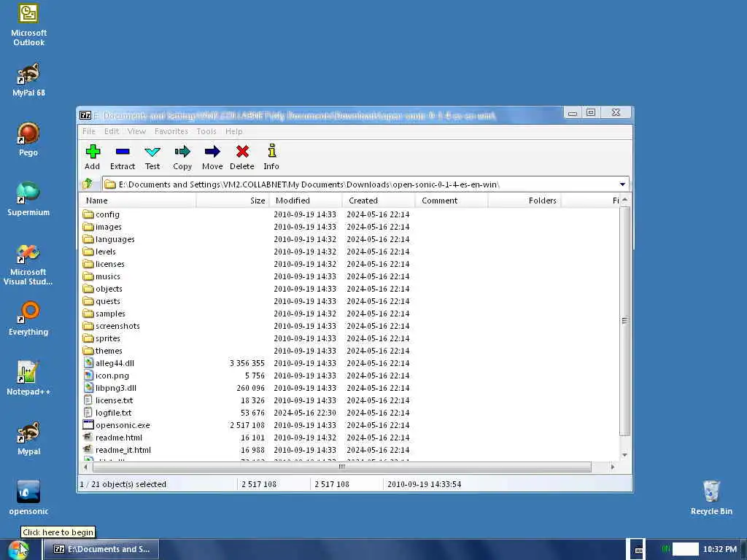This screenshot has height=560, width=747.
Task: Select the quests folder row
Action: pos(350,301)
